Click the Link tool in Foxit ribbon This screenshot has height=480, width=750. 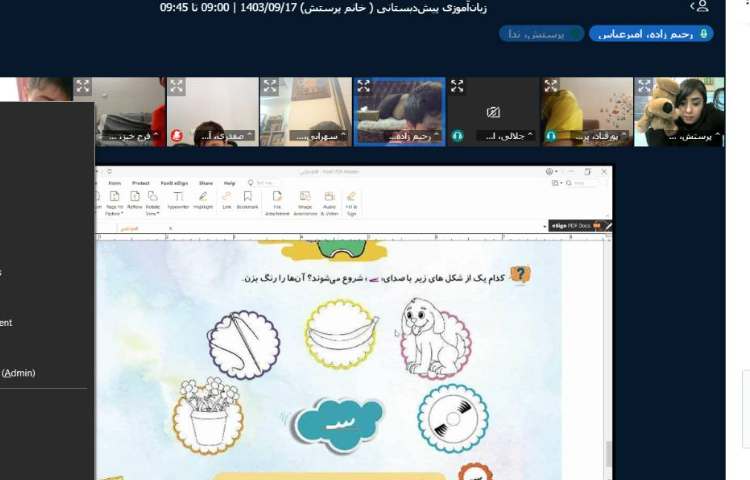(227, 200)
